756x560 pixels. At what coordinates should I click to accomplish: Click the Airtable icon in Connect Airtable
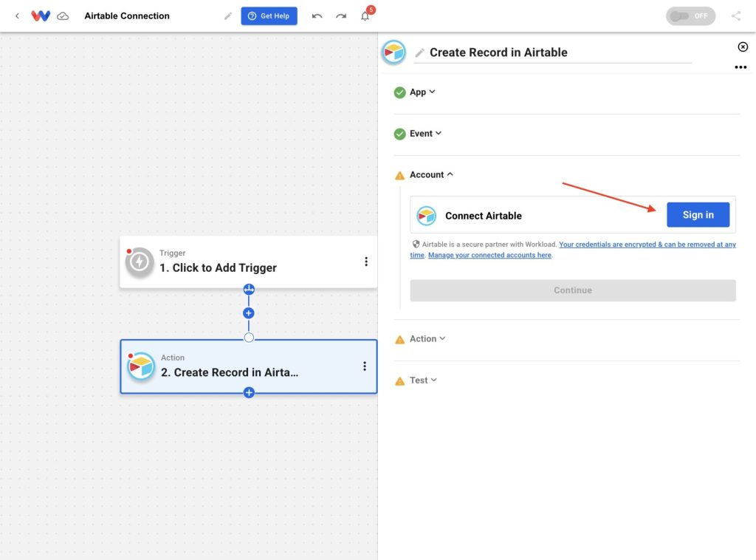[426, 216]
